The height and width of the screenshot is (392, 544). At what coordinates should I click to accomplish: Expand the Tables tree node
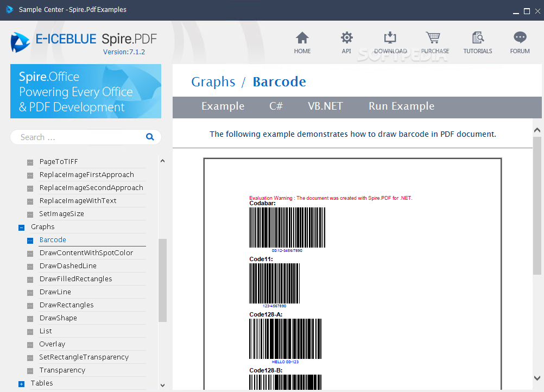[x=22, y=384]
